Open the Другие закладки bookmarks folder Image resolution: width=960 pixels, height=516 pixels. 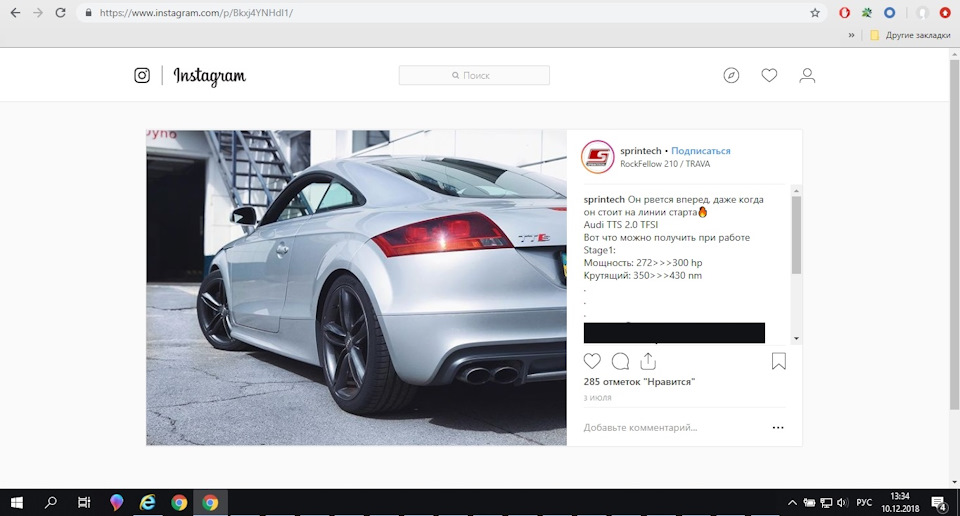point(910,36)
